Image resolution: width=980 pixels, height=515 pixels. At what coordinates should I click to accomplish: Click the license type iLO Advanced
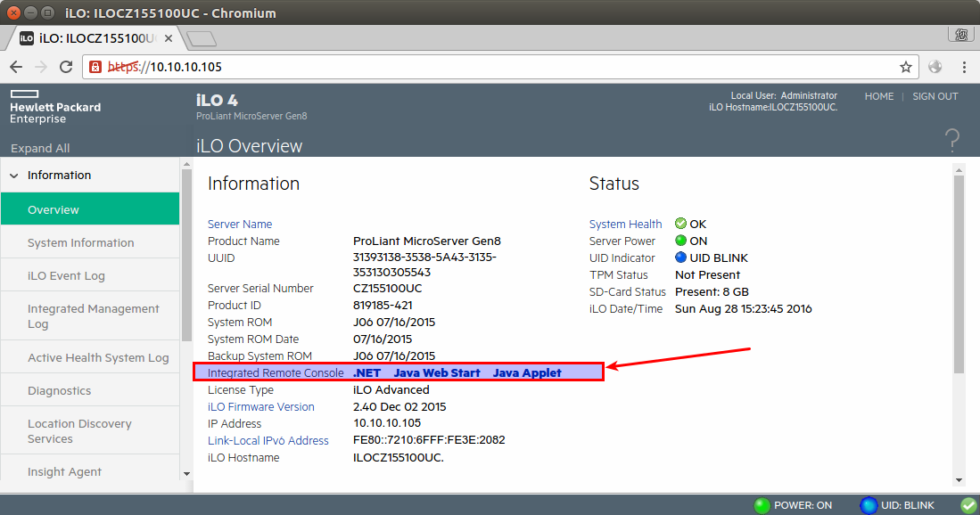click(391, 389)
